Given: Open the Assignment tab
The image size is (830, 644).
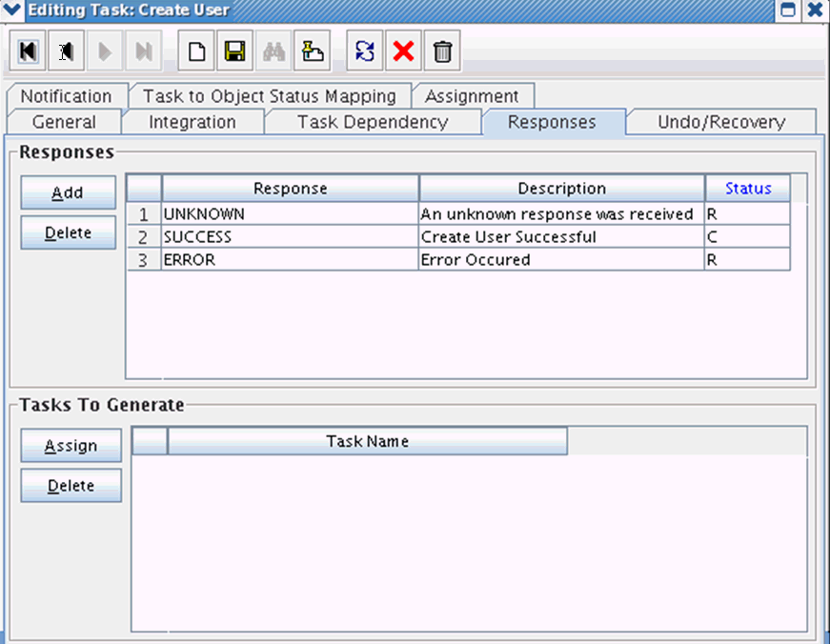Looking at the screenshot, I should point(472,96).
